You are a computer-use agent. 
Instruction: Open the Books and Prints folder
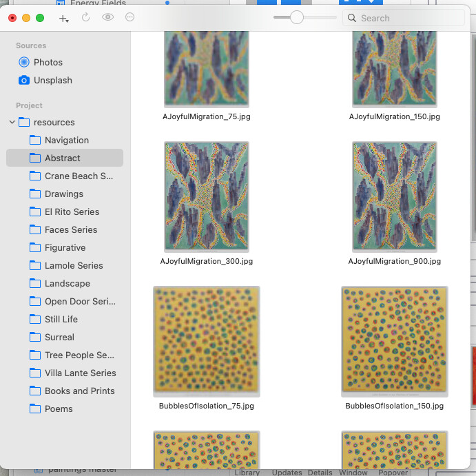tap(65, 391)
